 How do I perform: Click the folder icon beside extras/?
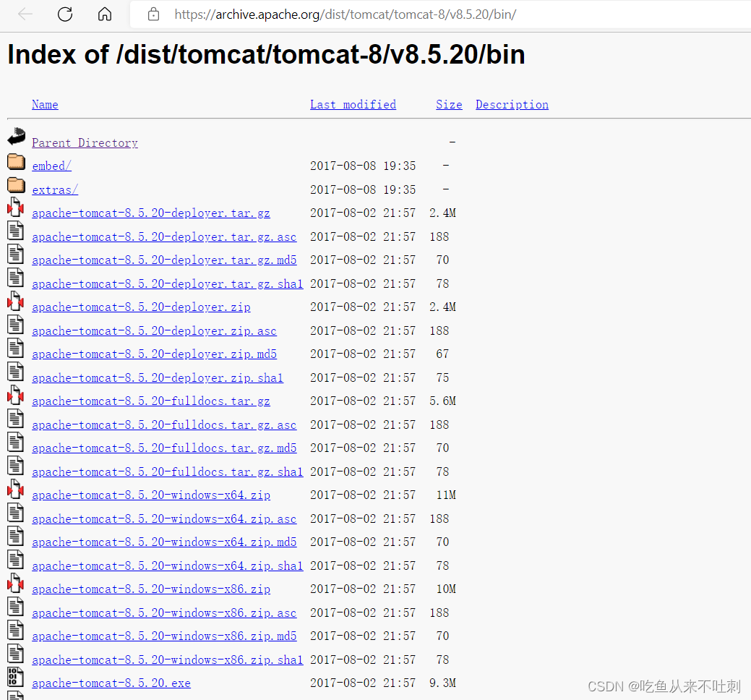pyautogui.click(x=15, y=184)
